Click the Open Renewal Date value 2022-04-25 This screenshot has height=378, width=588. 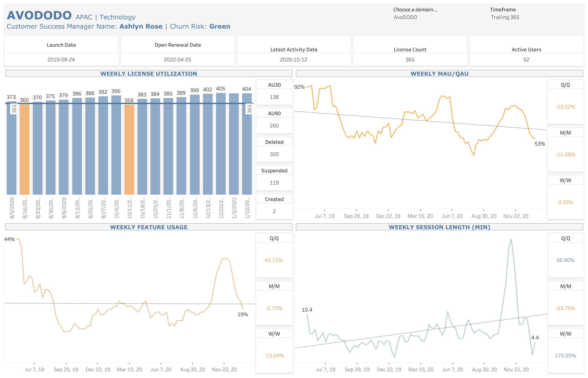click(x=178, y=60)
